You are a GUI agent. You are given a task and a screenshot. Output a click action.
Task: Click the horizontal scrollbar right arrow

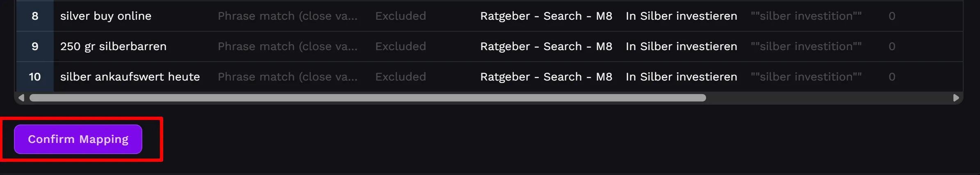pos(956,98)
